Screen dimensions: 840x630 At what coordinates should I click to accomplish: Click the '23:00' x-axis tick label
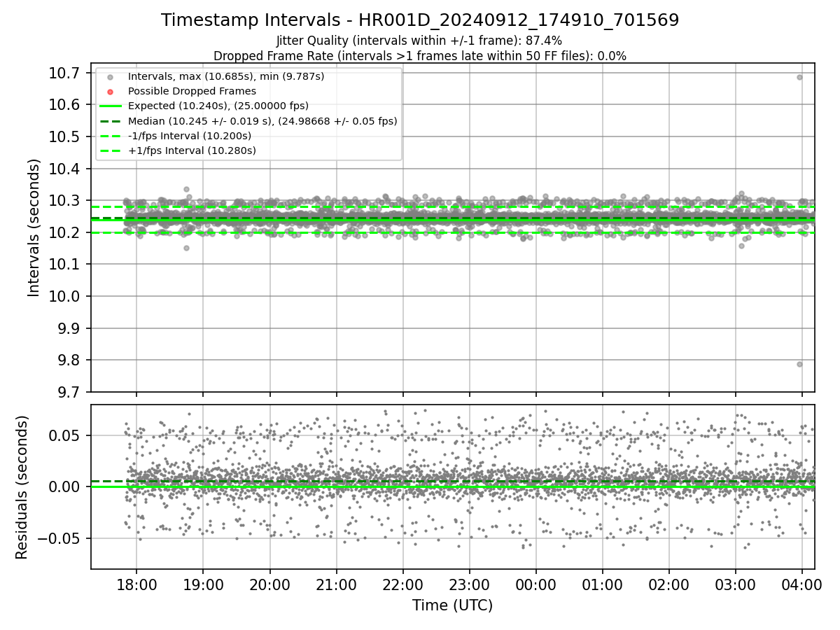(x=469, y=584)
